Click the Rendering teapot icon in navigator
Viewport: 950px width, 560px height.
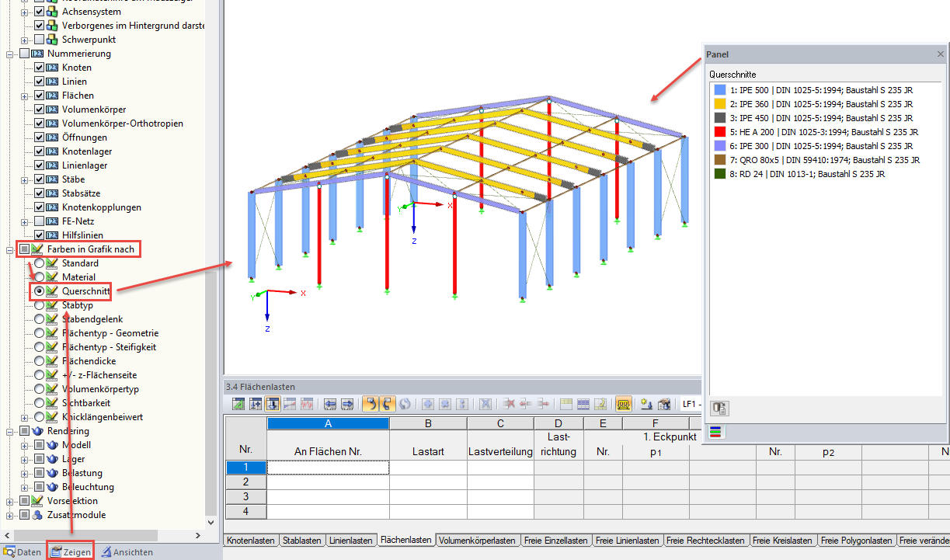(38, 431)
